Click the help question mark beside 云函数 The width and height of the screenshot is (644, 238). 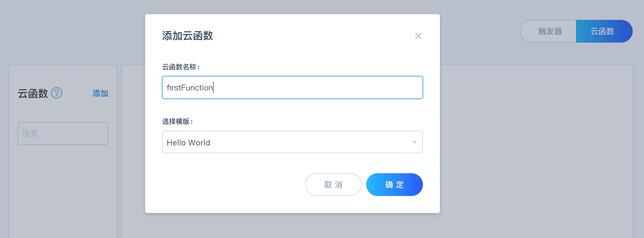click(x=57, y=93)
